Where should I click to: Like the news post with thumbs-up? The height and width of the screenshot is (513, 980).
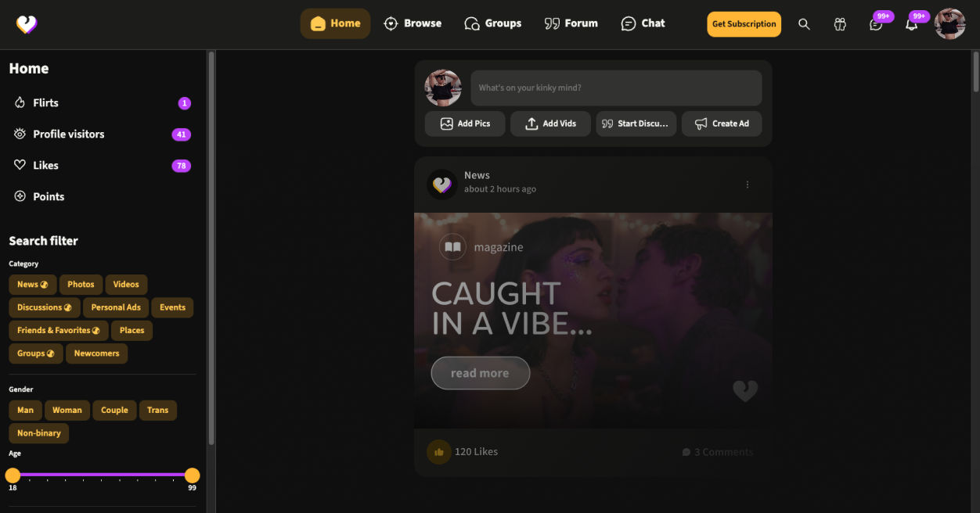click(x=439, y=452)
